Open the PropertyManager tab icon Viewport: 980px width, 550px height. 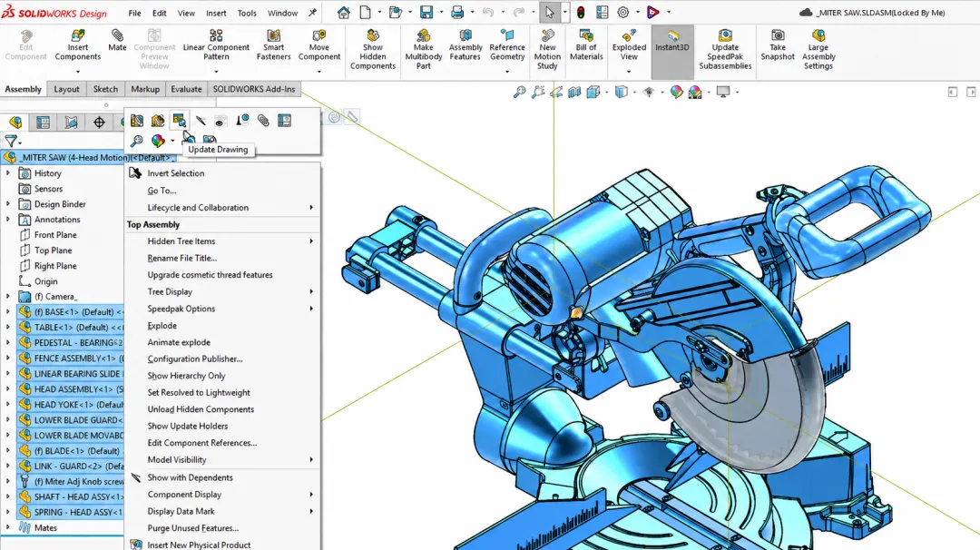pyautogui.click(x=44, y=122)
